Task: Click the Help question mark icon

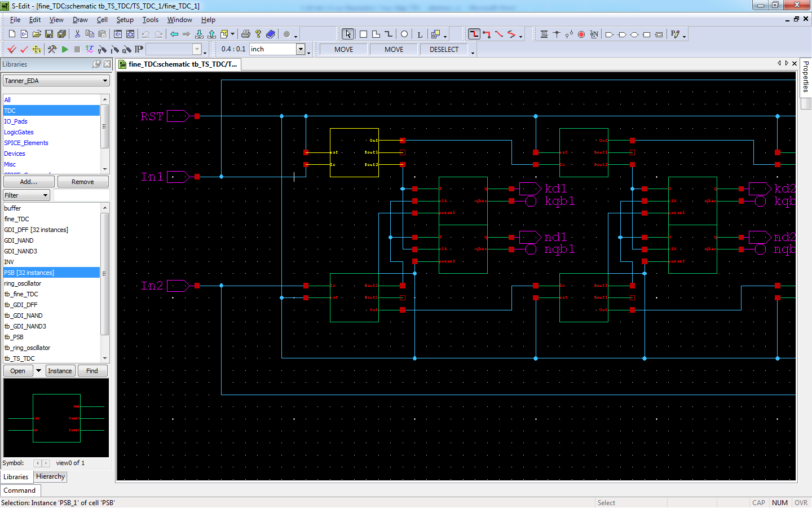Action: pyautogui.click(x=258, y=34)
